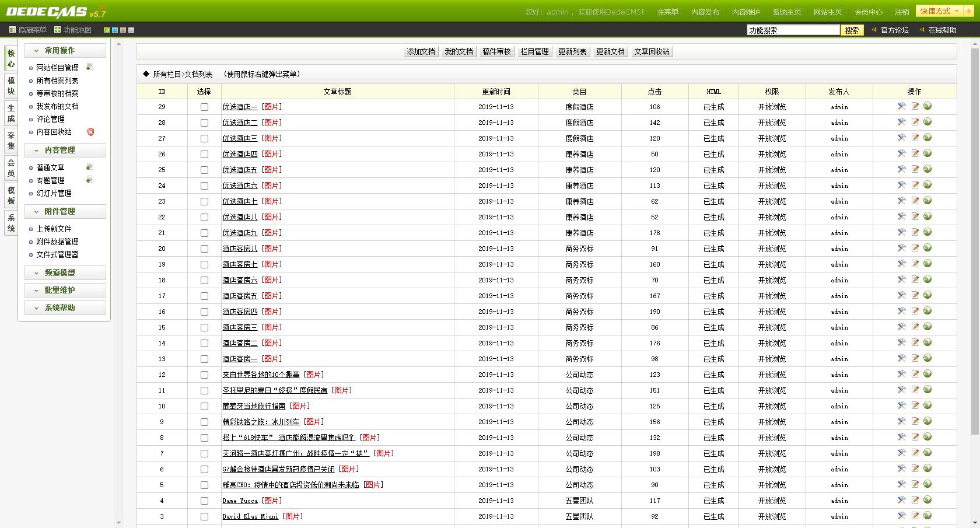
Task: Click quick-publish icon beside 普通文章
Action: pos(89,166)
